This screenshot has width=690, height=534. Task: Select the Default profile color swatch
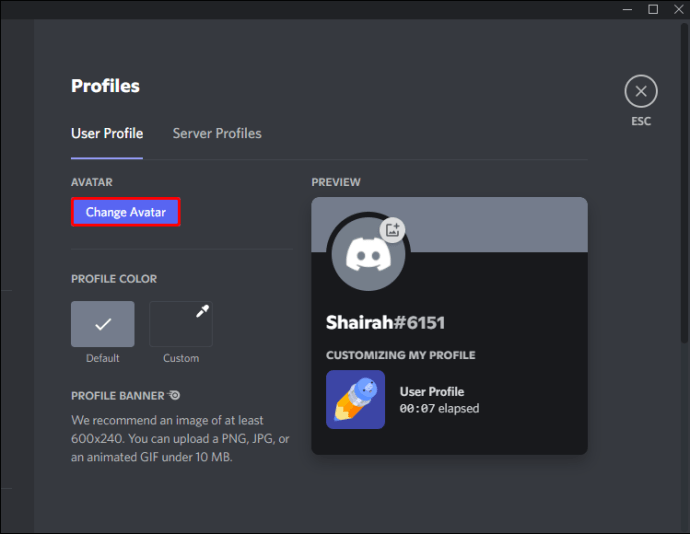pyautogui.click(x=103, y=324)
